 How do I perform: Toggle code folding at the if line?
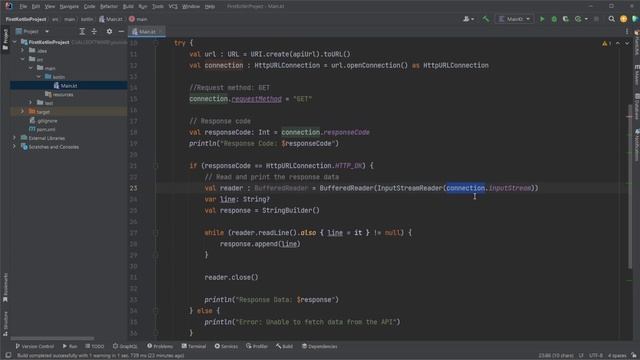click(156, 166)
